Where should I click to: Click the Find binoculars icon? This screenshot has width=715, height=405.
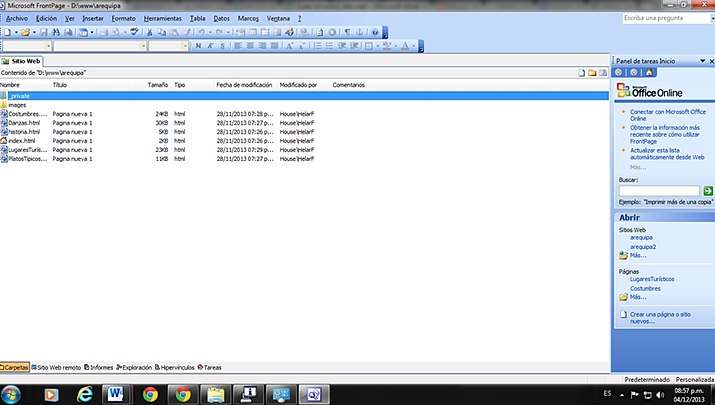(x=56, y=32)
